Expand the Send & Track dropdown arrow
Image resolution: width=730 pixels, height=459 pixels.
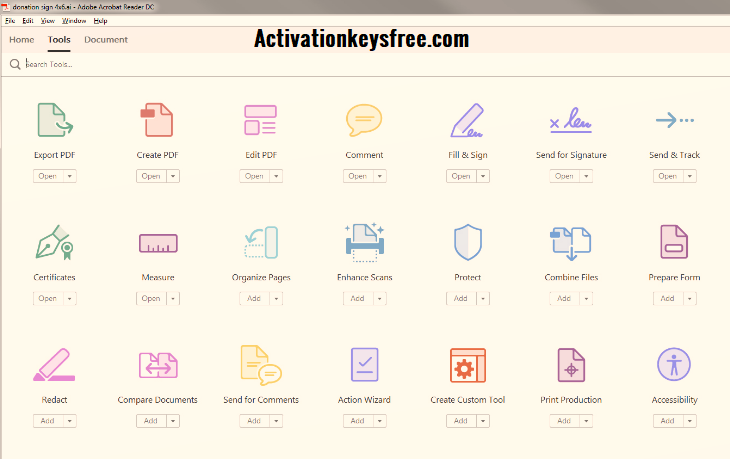tap(690, 176)
